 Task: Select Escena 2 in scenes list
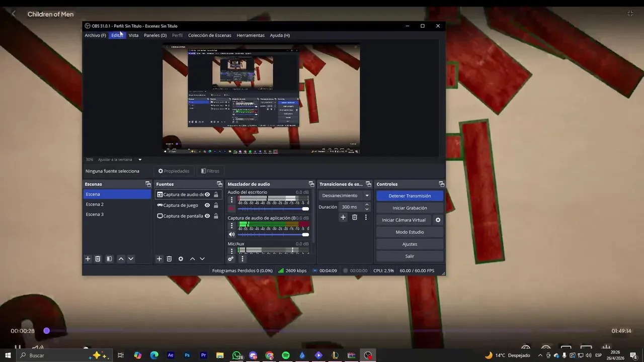[117, 204]
